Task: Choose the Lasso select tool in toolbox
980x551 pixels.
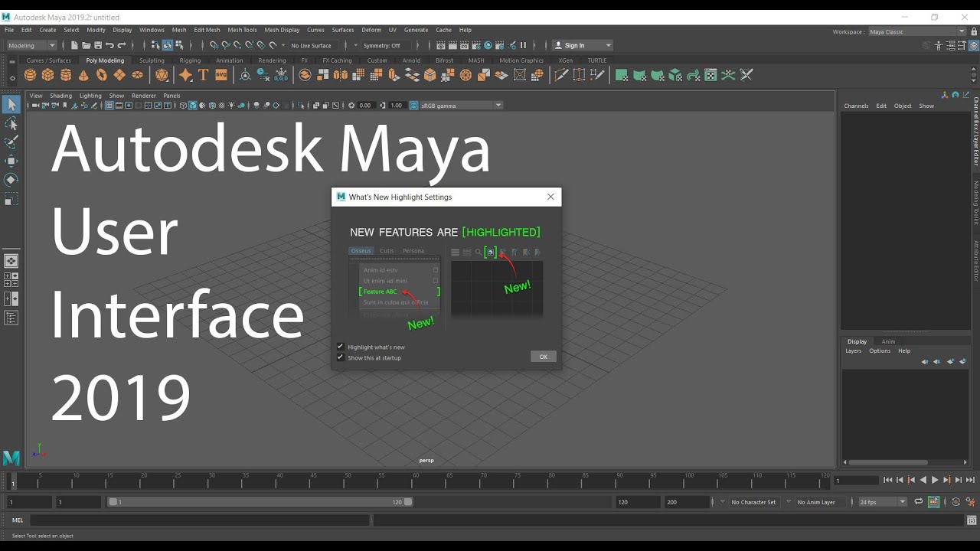Action: click(11, 124)
